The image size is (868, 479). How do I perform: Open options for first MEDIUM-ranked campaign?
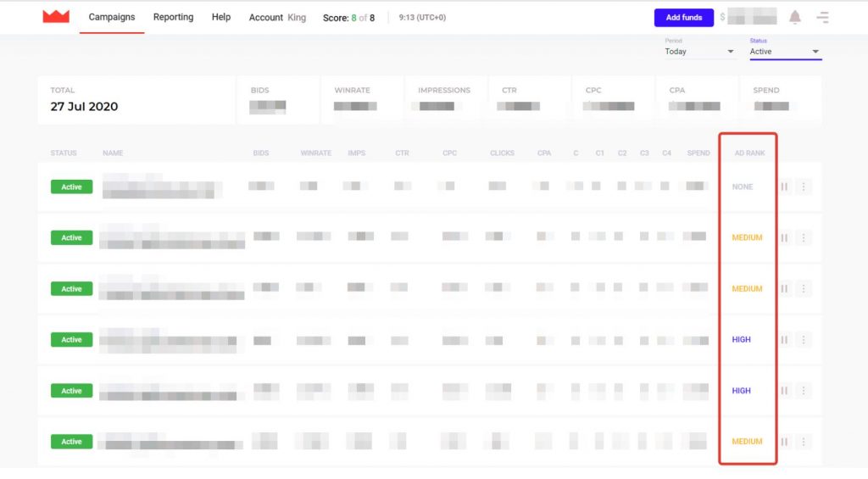804,237
